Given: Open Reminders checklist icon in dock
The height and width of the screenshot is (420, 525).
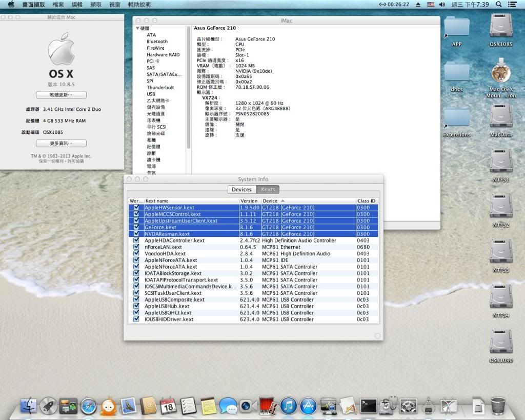Looking at the screenshot, I should (x=188, y=406).
